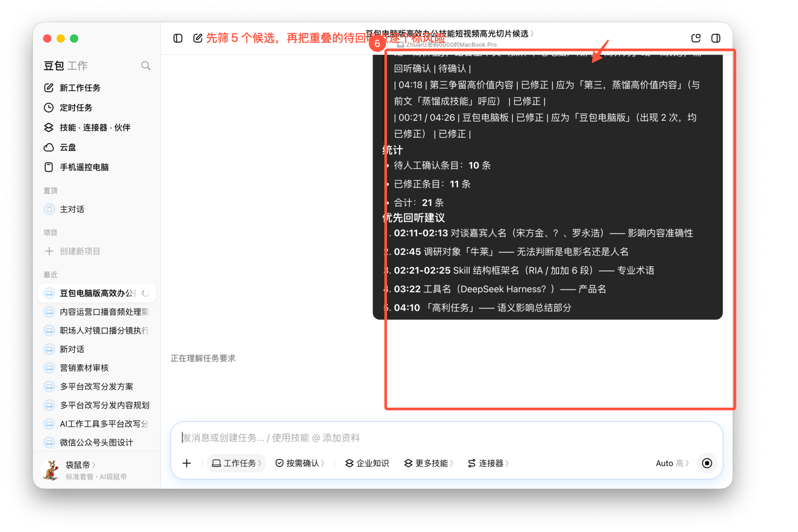
Task: Click the new chat compose icon in header
Action: click(x=198, y=38)
